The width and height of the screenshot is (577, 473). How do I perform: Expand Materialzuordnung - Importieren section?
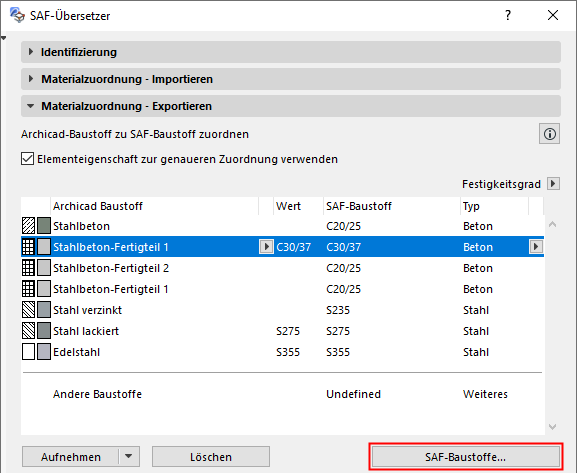coord(291,79)
